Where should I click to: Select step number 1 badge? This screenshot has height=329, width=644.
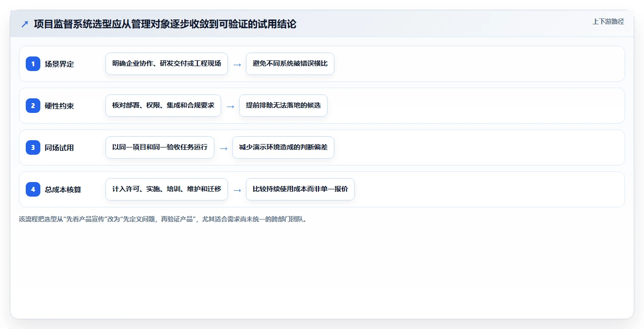tap(33, 64)
